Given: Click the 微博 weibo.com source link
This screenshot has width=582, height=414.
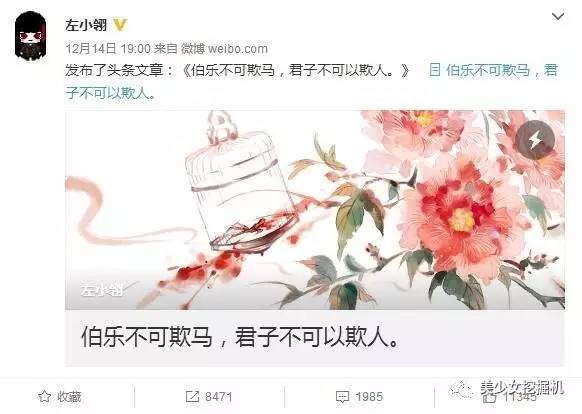Looking at the screenshot, I should point(224,49).
